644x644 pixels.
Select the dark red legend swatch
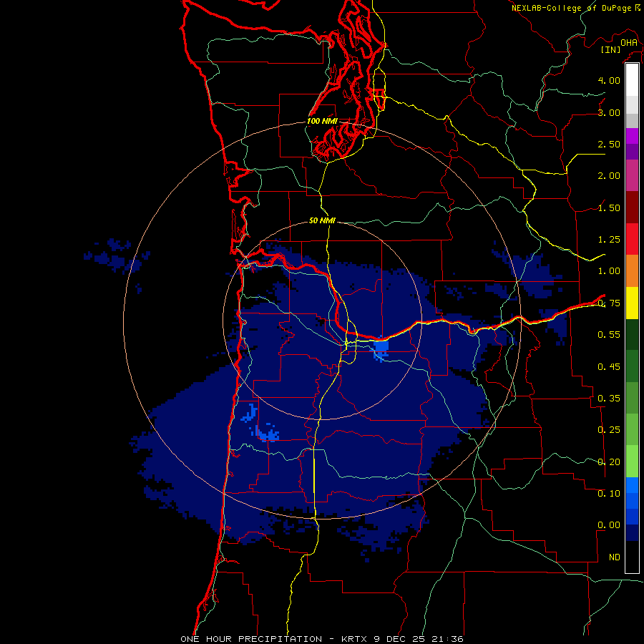tap(632, 208)
